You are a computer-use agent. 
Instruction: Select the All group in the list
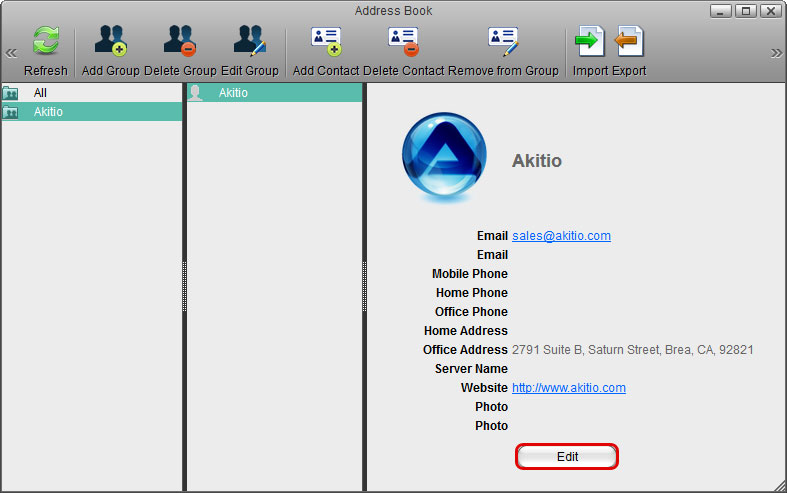[x=91, y=93]
